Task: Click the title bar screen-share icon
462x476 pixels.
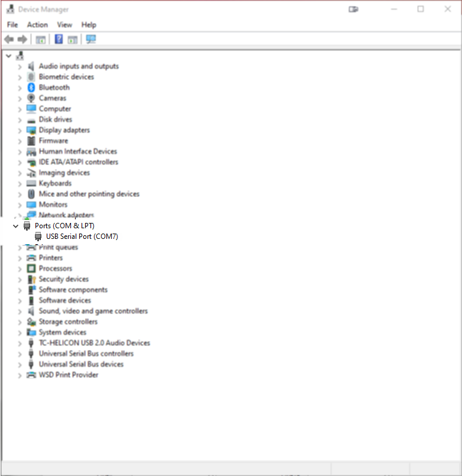Action: pos(353,9)
